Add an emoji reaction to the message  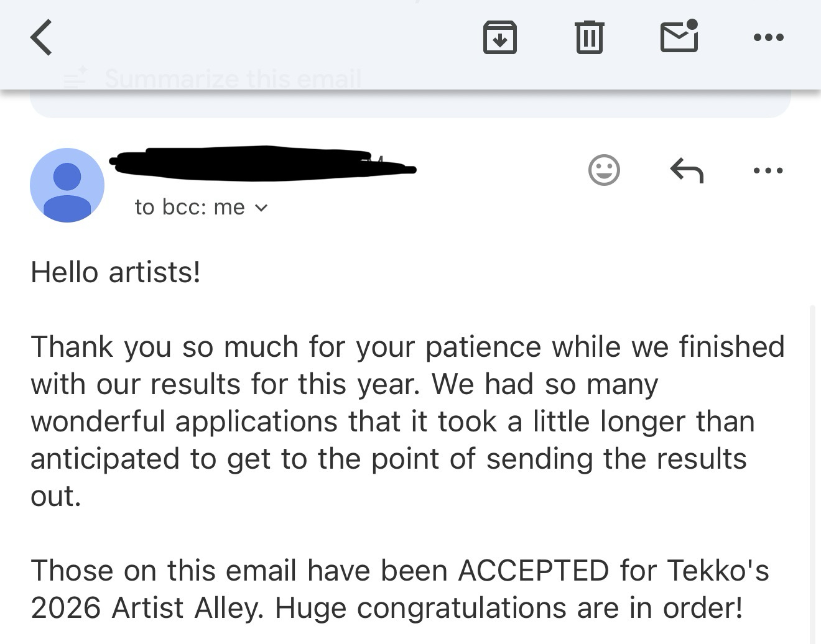click(604, 170)
